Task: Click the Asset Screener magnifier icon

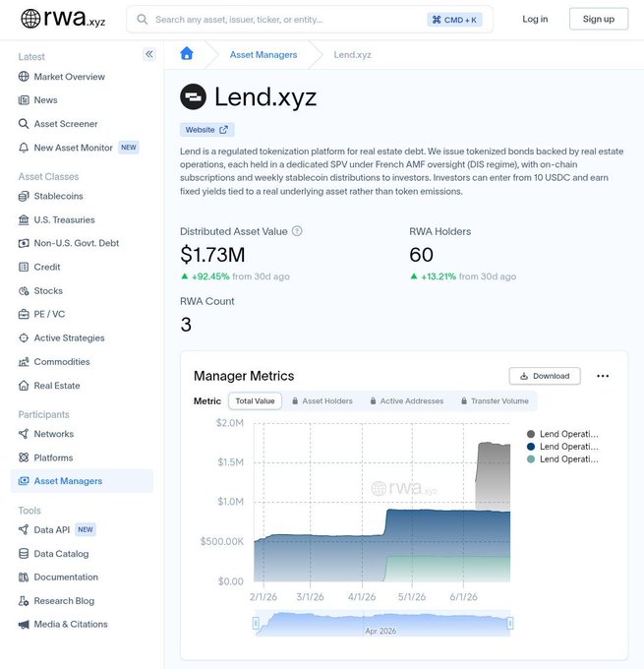Action: click(24, 124)
